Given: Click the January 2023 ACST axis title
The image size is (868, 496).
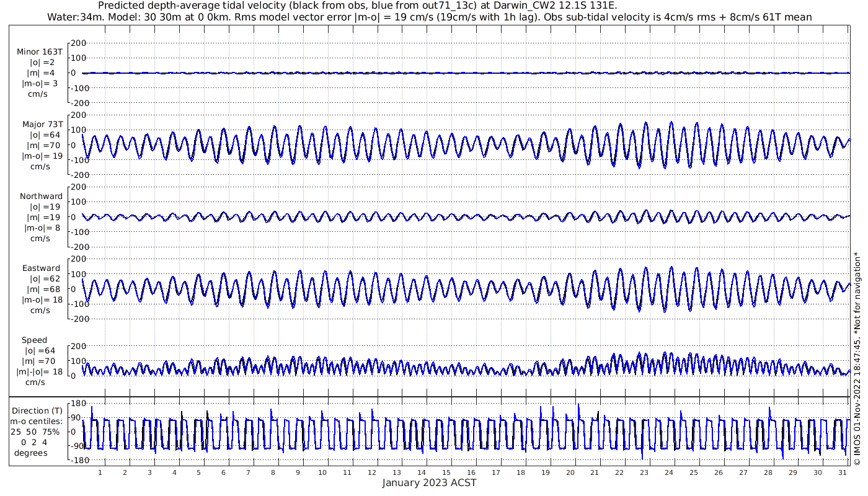Looking at the screenshot, I should 429,483.
